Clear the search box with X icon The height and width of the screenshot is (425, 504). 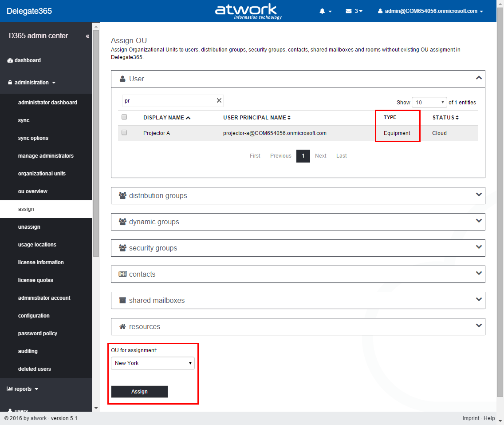219,101
